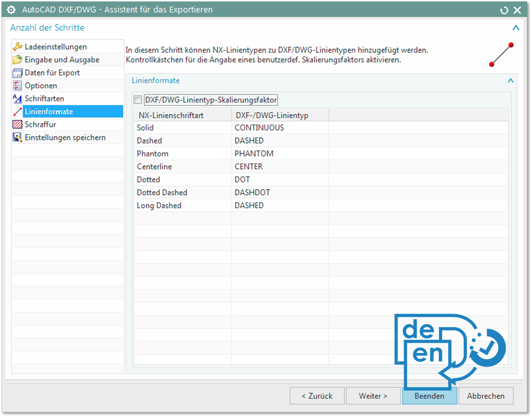Screen dimensions: 532x417
Task: Cancel the wizard with Abbrechen
Action: (x=486, y=396)
